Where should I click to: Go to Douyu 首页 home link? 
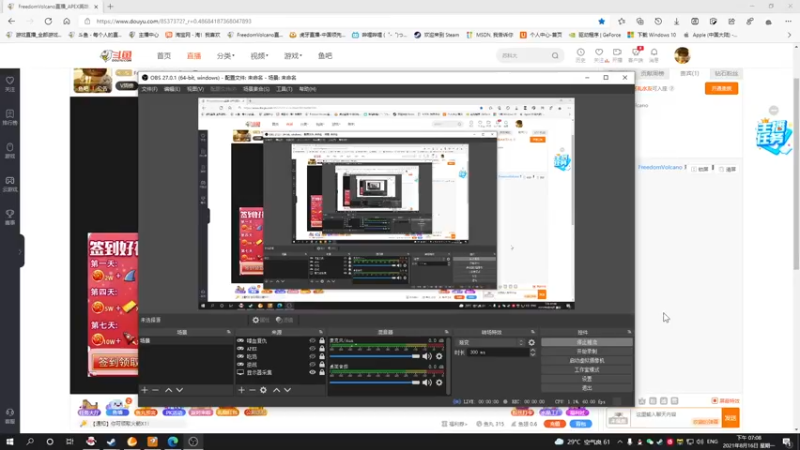(x=164, y=56)
